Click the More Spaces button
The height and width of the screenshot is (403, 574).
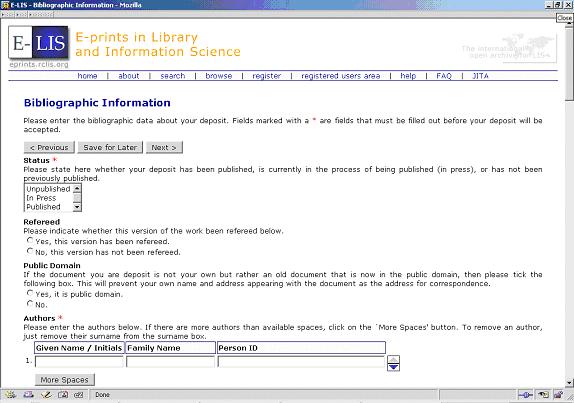click(64, 380)
